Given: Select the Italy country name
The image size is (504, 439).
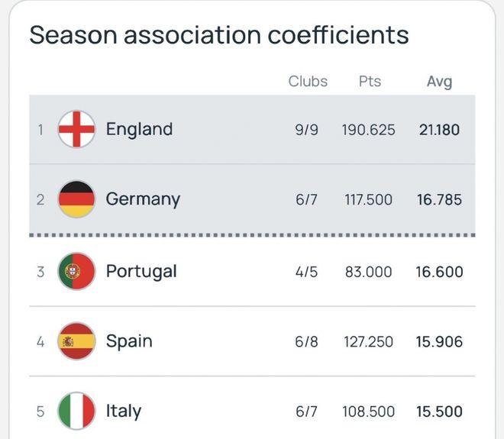Looking at the screenshot, I should click(x=124, y=411).
